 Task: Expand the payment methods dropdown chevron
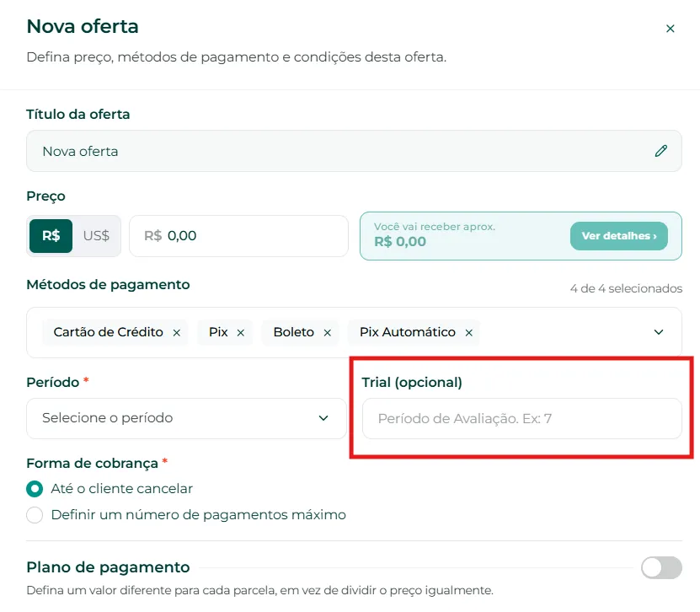coord(659,332)
